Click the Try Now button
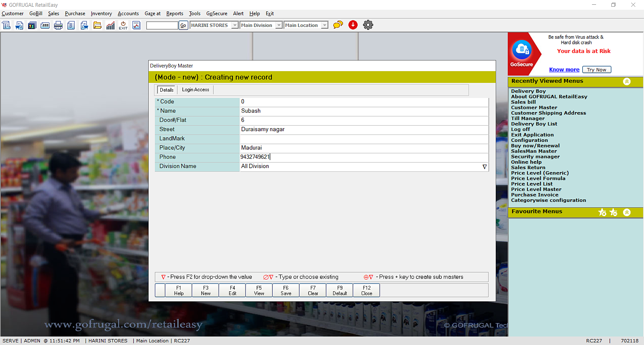The width and height of the screenshot is (644, 345). click(x=597, y=69)
